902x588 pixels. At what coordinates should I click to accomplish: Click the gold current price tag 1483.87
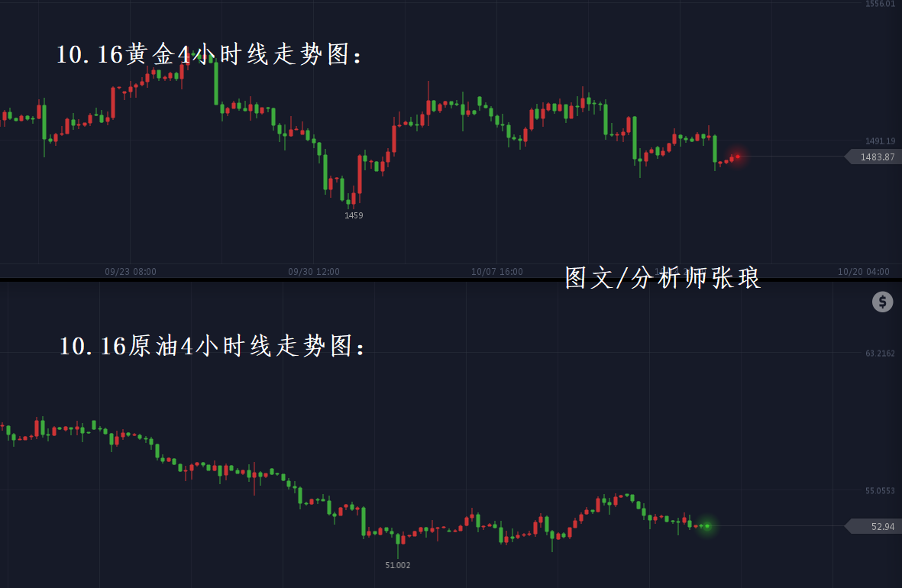point(875,157)
